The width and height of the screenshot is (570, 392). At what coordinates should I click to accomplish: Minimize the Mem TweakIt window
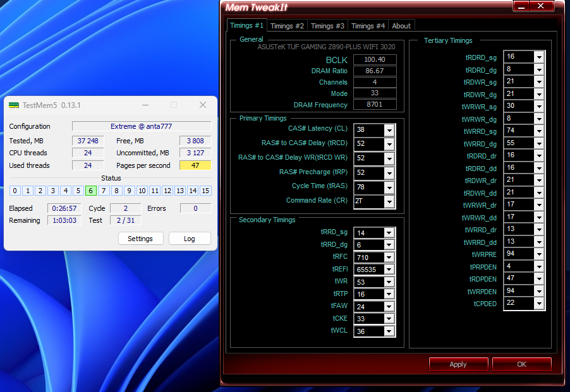[521, 6]
